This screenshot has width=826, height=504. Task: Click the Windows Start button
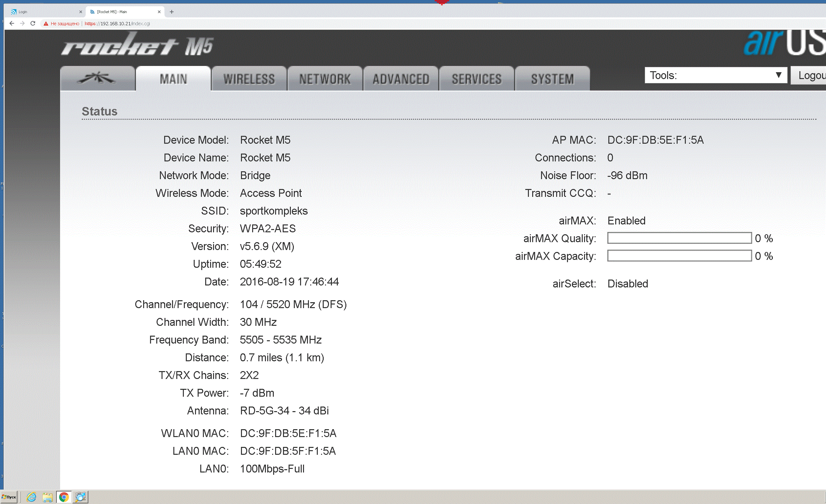click(x=9, y=497)
